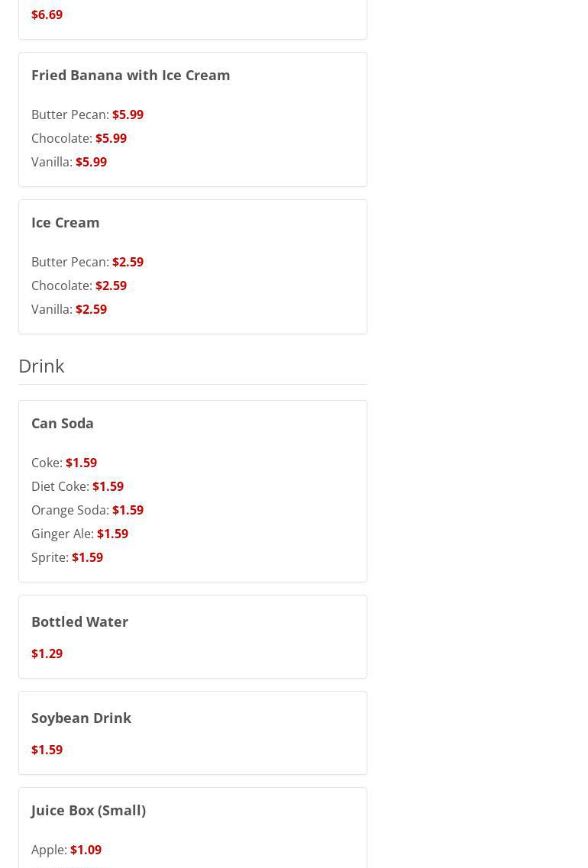Open the Can Soda item
Screen dimensions: 588x868
[x=63, y=423]
